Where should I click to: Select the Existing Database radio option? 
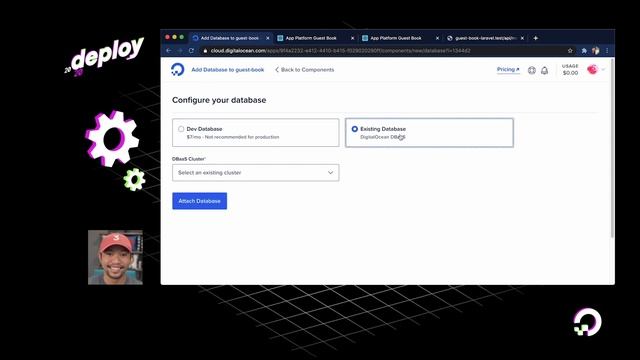coord(355,129)
